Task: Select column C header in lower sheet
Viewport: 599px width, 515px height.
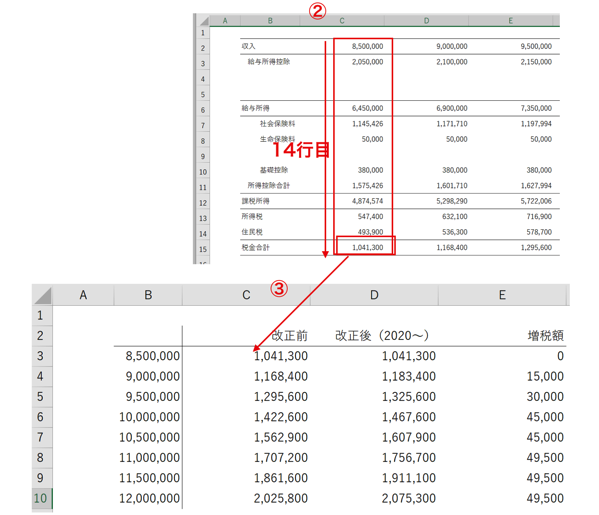Action: (246, 295)
